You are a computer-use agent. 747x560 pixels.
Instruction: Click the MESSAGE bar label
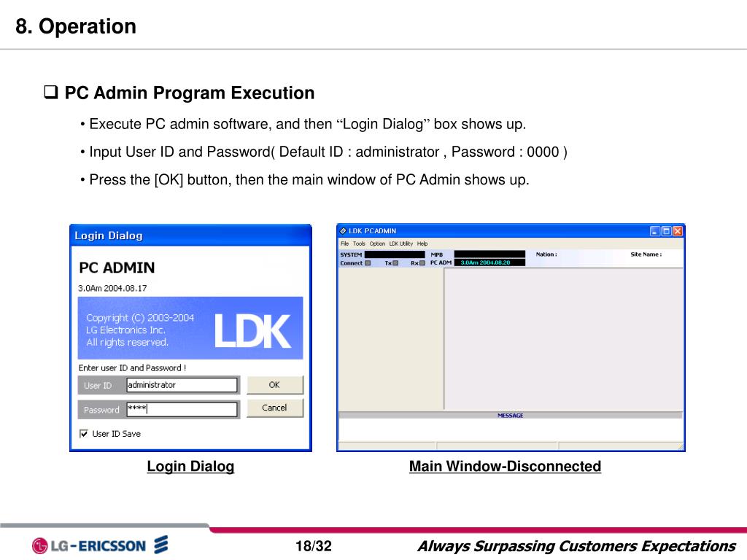point(510,416)
